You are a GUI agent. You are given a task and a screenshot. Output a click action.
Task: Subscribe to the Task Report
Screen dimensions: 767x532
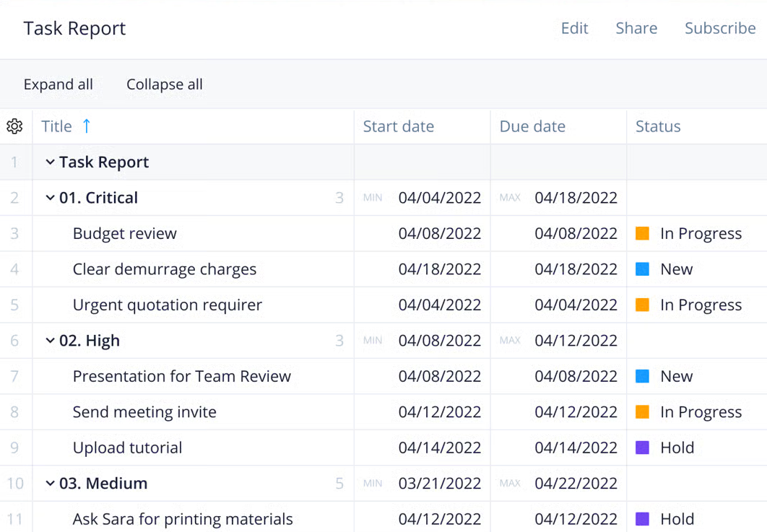pos(720,28)
